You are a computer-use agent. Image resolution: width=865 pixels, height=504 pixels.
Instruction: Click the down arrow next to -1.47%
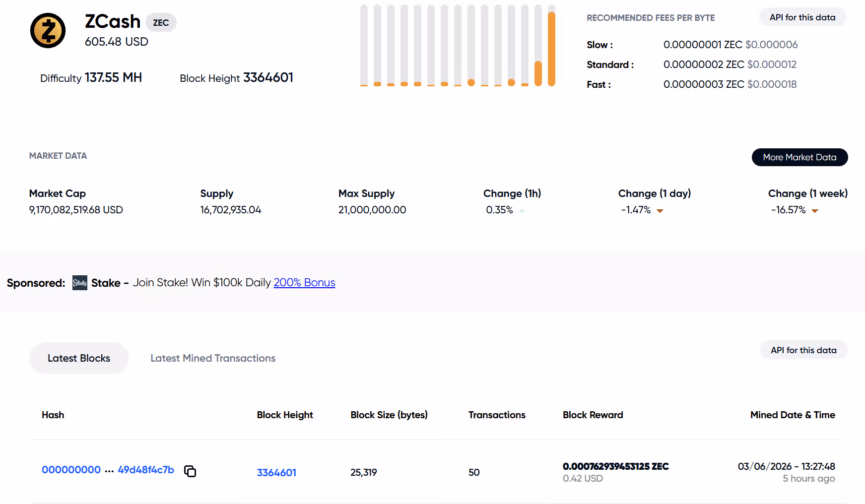pos(660,211)
